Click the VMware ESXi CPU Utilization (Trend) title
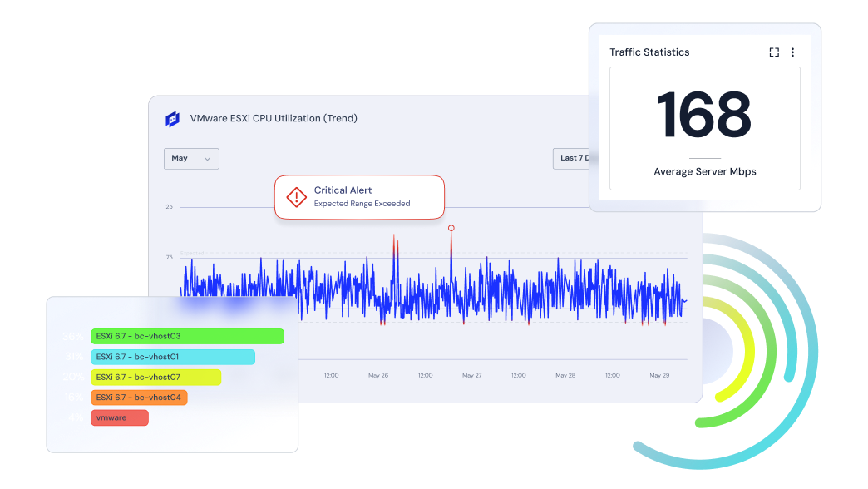Image resolution: width=868 pixels, height=489 pixels. 274,119
